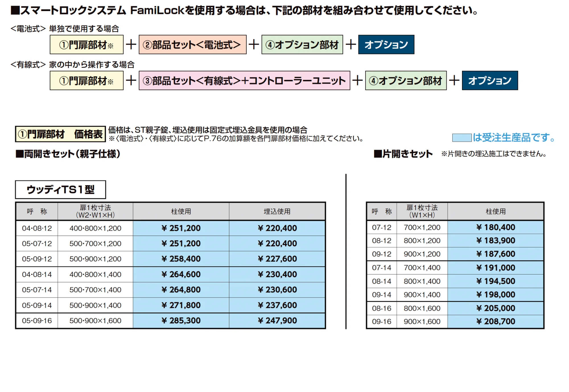Click the ¥ 191,000 price cell

tap(496, 268)
